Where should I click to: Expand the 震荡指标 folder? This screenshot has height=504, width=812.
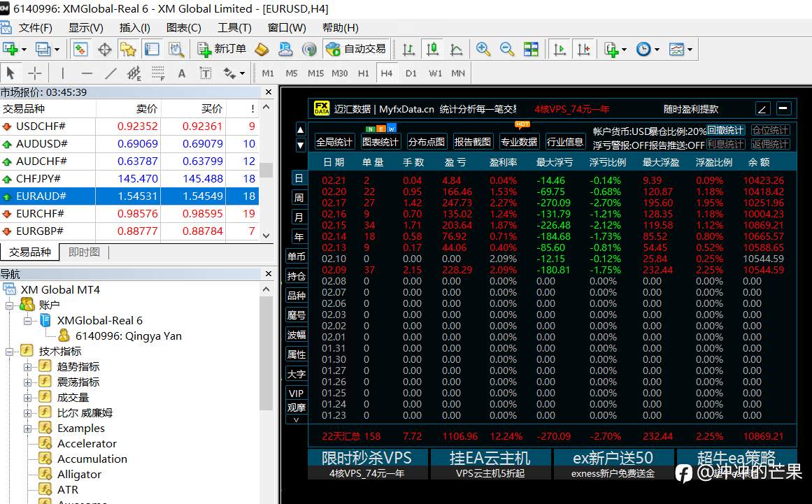pos(27,382)
